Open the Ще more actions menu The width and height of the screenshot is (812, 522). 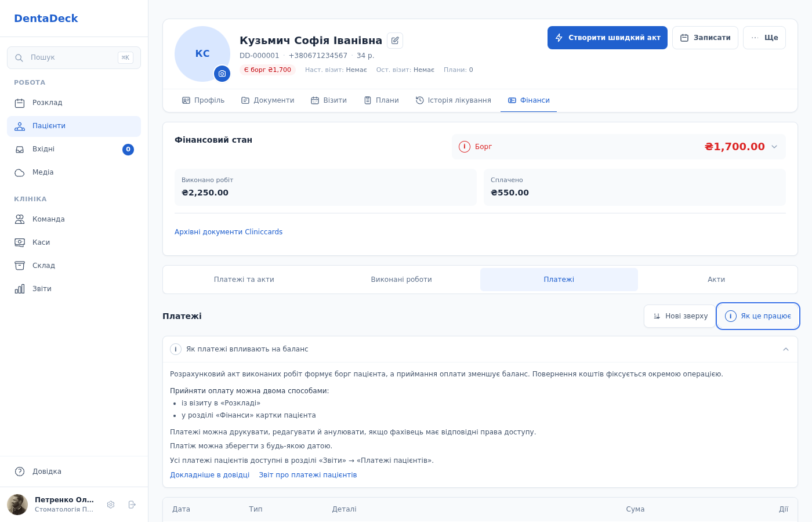[x=764, y=38]
